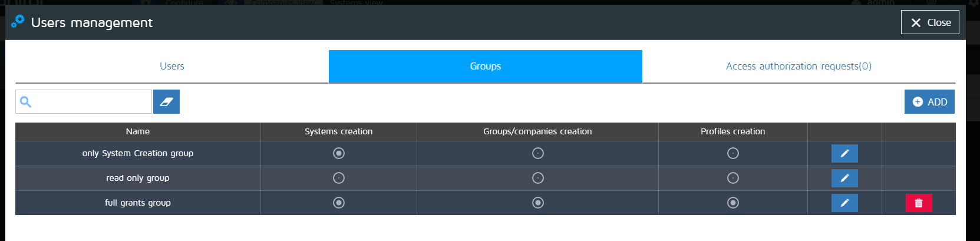Click pencil icon for full grants group
The width and height of the screenshot is (980, 241).
click(844, 203)
